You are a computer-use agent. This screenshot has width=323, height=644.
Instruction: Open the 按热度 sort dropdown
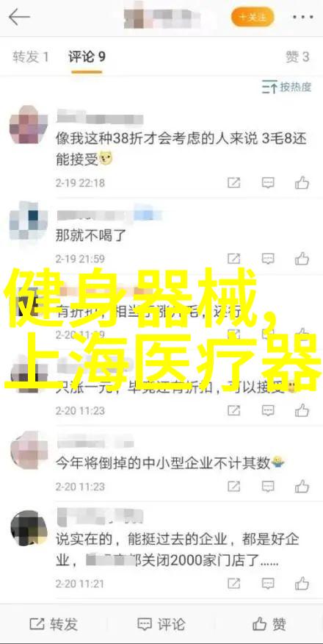(x=287, y=87)
